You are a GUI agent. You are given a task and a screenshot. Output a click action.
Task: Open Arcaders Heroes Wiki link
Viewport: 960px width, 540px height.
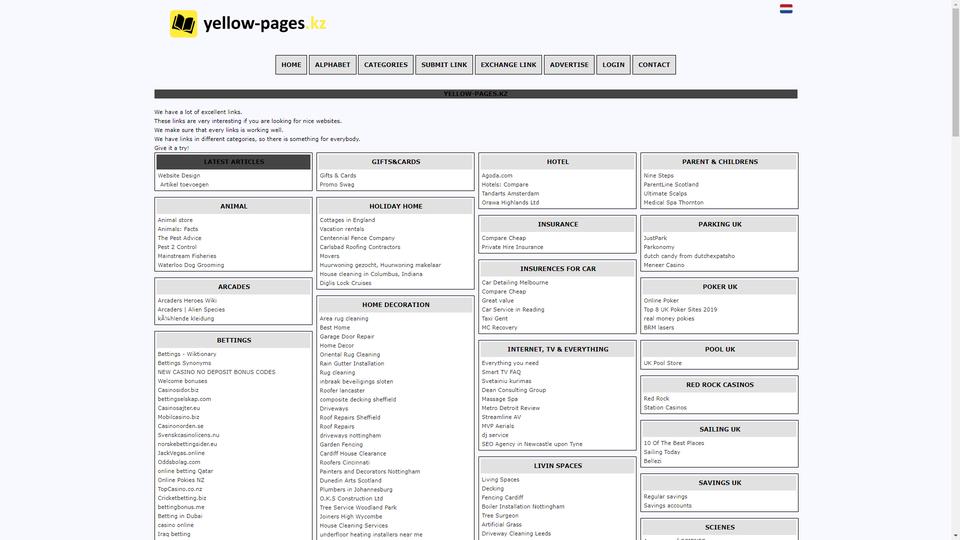(x=187, y=301)
